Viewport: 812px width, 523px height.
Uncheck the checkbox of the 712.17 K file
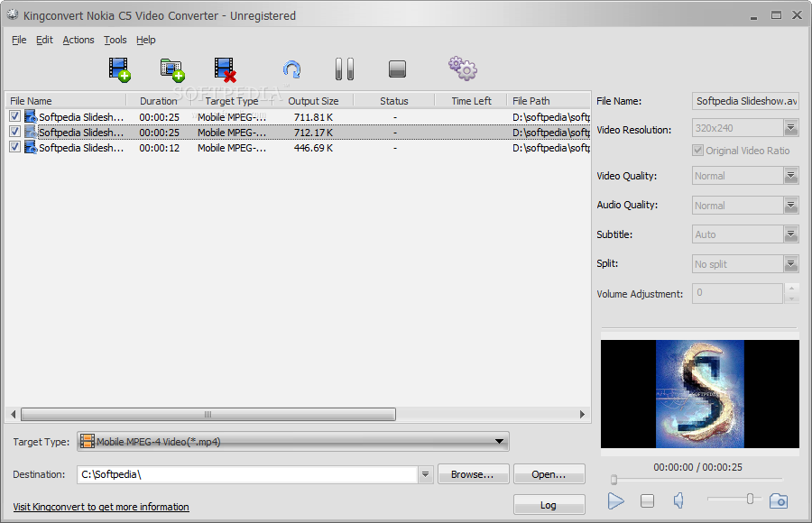pos(14,132)
